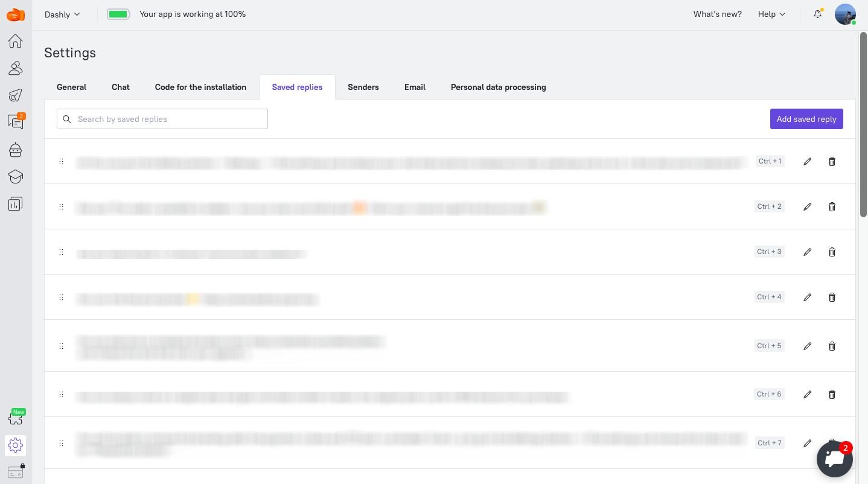Open conversations icon with badge 2
The height and width of the screenshot is (484, 868).
tap(16, 121)
